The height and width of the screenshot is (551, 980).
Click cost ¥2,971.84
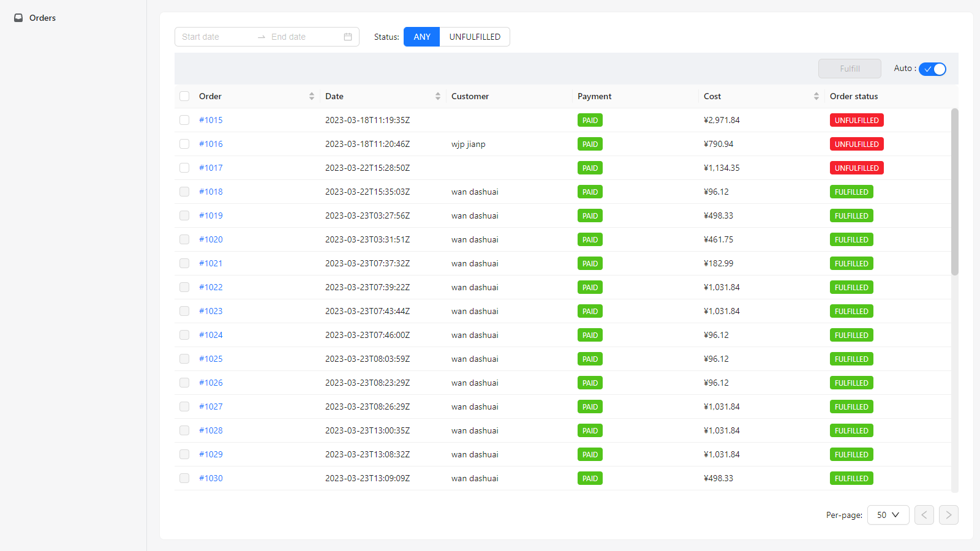pyautogui.click(x=722, y=120)
